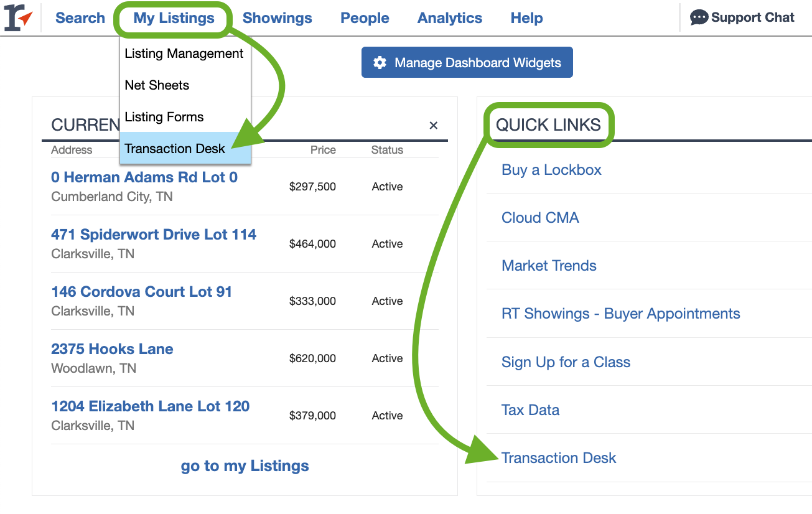Close the Current Listings widget
Screen dimensions: 812x514
[433, 125]
